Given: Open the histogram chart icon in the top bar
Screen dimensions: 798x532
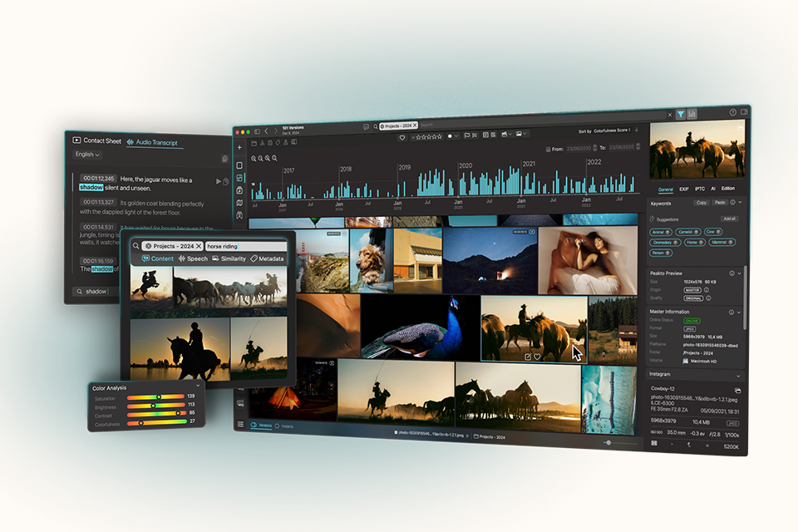Looking at the screenshot, I should tap(692, 114).
